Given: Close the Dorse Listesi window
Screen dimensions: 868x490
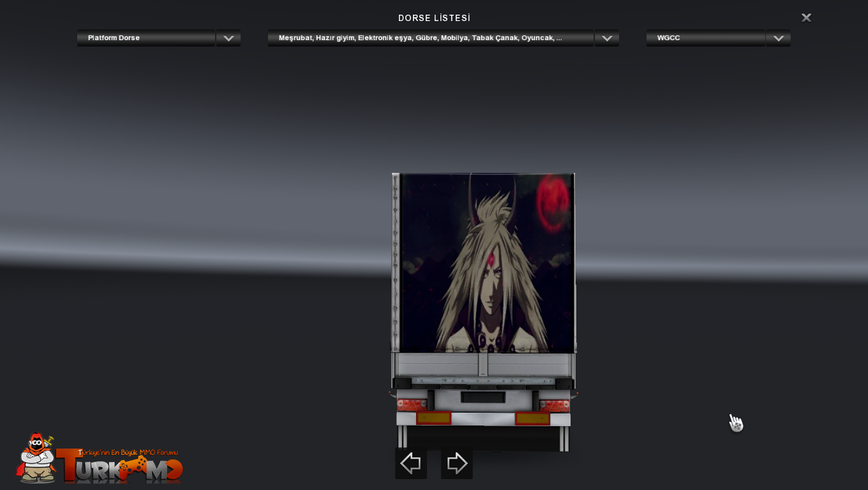Looking at the screenshot, I should coord(806,18).
